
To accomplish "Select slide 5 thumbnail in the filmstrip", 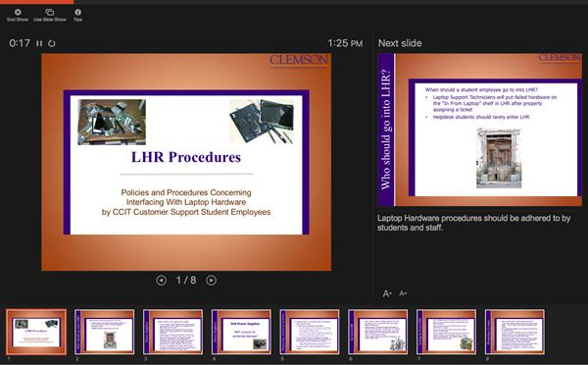I will (x=310, y=332).
